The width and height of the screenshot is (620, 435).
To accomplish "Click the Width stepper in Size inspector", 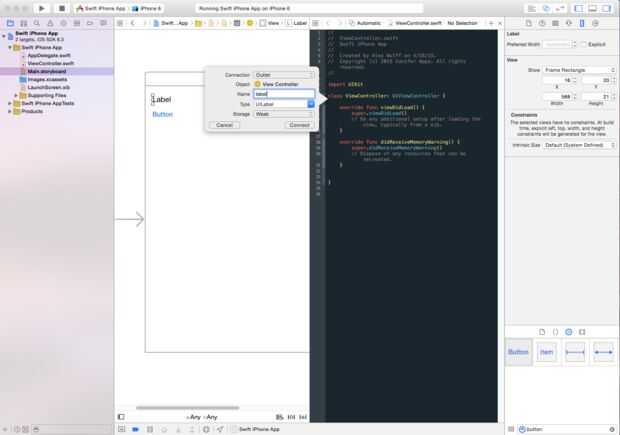I will 575,97.
